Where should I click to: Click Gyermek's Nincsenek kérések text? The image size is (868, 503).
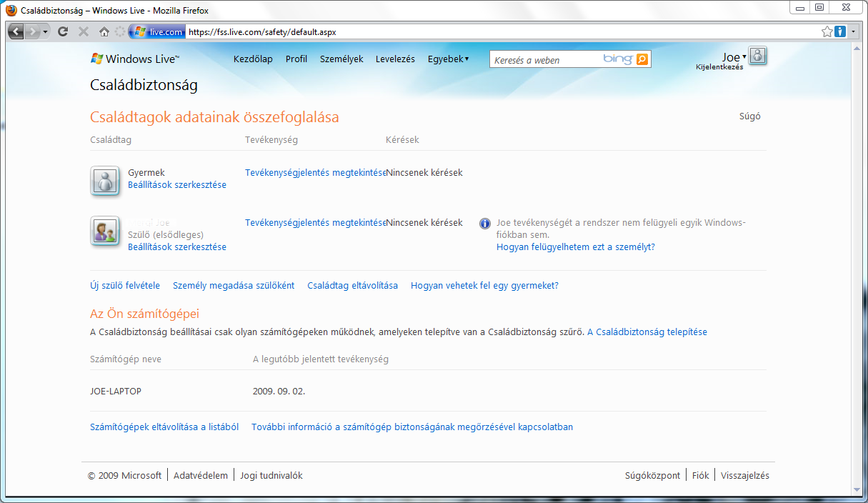coord(424,173)
